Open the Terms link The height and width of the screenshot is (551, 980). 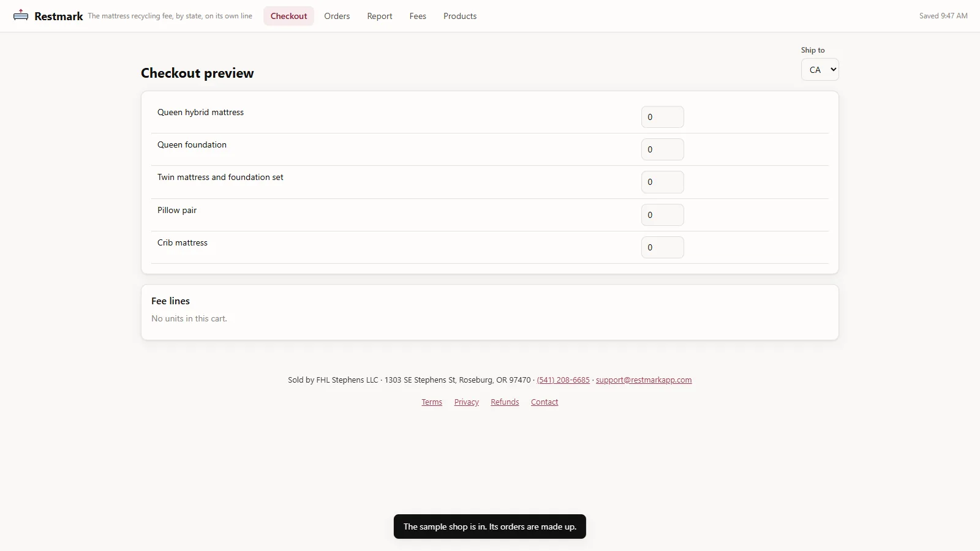point(432,402)
